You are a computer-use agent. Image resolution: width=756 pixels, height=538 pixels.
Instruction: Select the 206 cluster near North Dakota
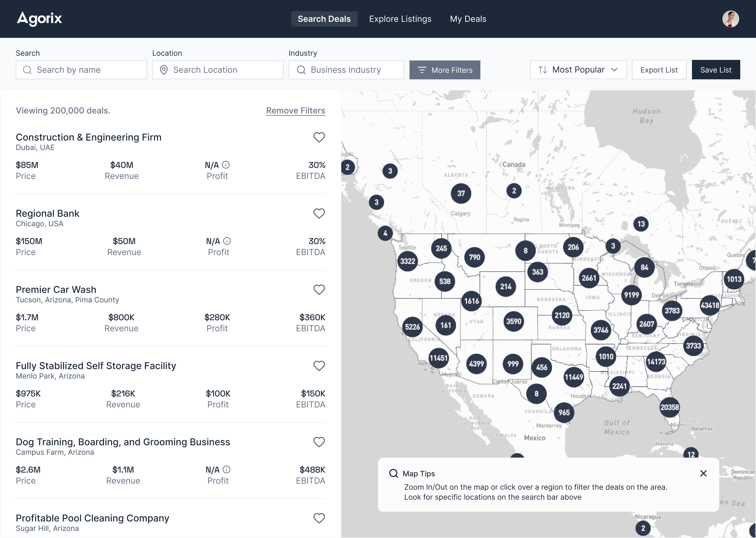click(573, 247)
